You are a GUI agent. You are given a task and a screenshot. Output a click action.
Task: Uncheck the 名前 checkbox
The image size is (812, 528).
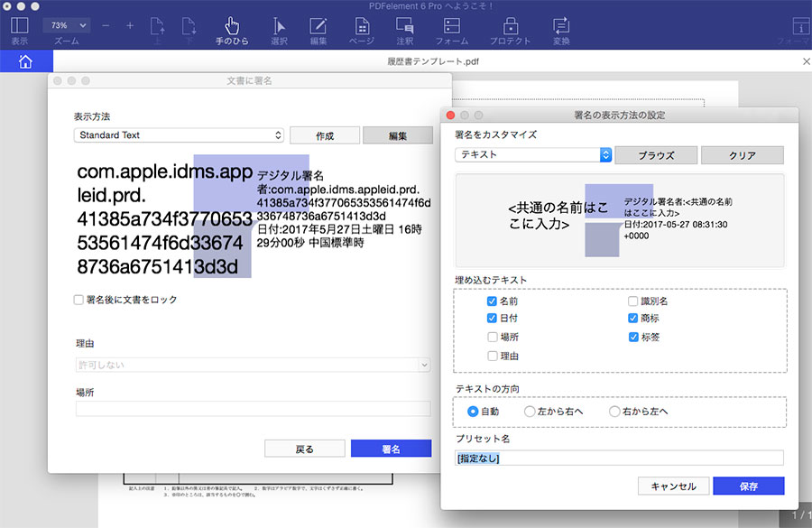[x=492, y=301]
